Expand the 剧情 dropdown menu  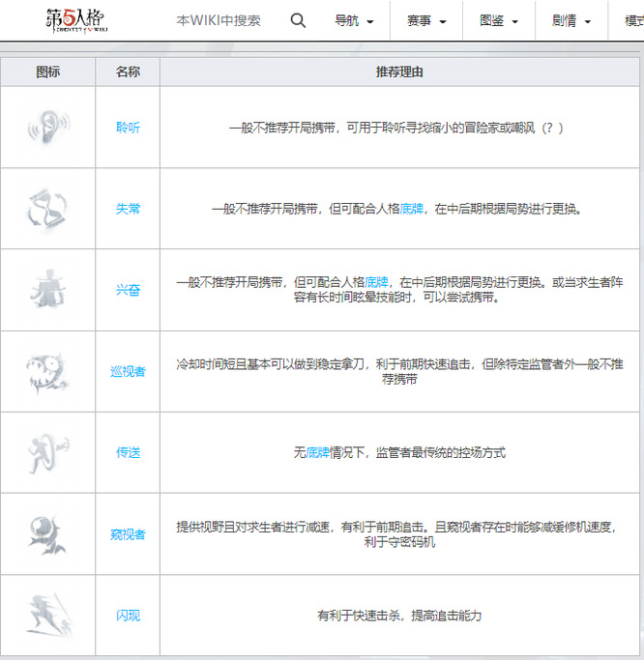[571, 20]
